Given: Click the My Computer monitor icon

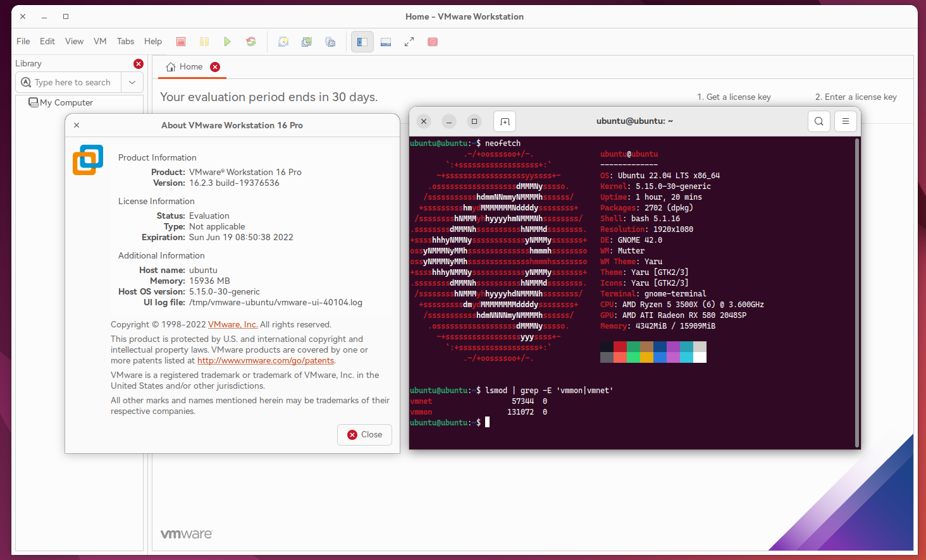Looking at the screenshot, I should [x=34, y=102].
